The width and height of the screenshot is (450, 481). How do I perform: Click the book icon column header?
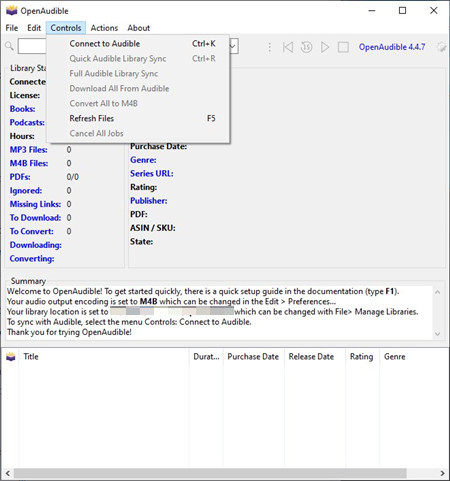[x=11, y=356]
